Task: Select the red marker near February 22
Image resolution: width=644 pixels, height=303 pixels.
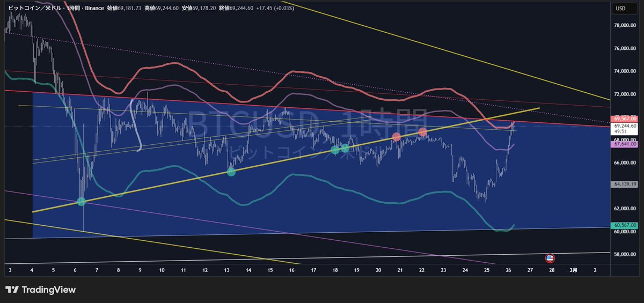Action: (x=423, y=132)
